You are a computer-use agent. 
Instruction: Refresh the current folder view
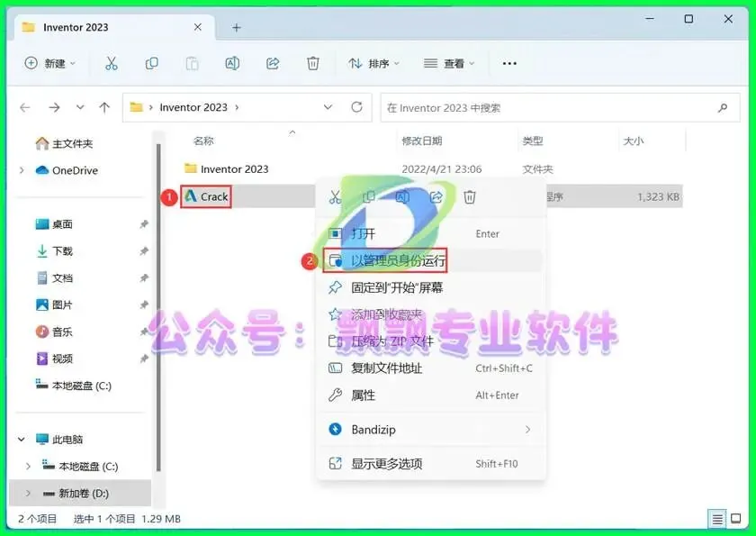tap(356, 107)
